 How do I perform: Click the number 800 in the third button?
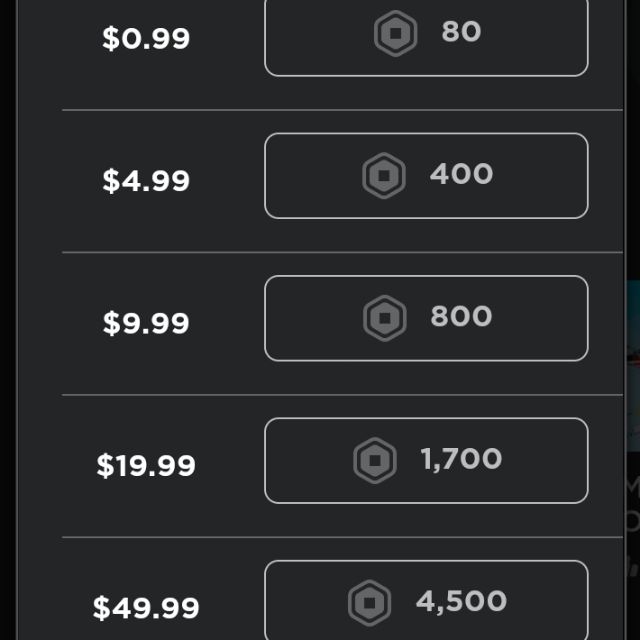[x=461, y=316]
